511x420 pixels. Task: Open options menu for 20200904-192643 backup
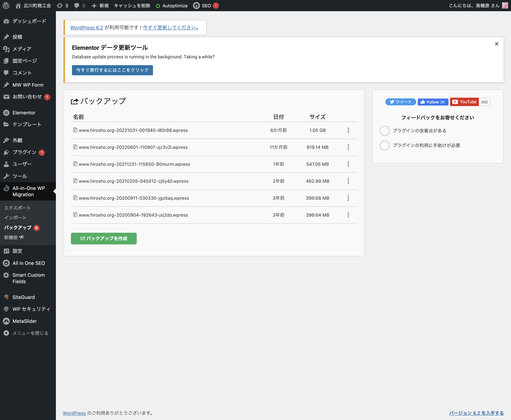point(348,215)
